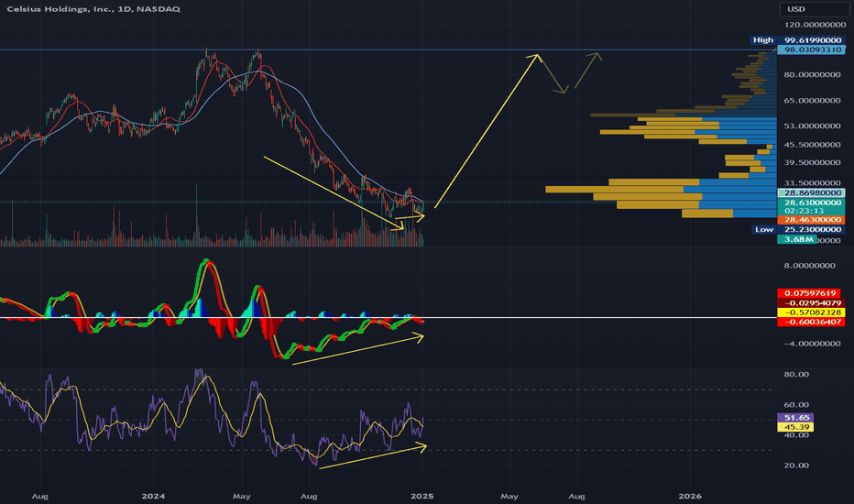
Task: Click the 60.00 RSI scale label
Action: click(x=796, y=405)
